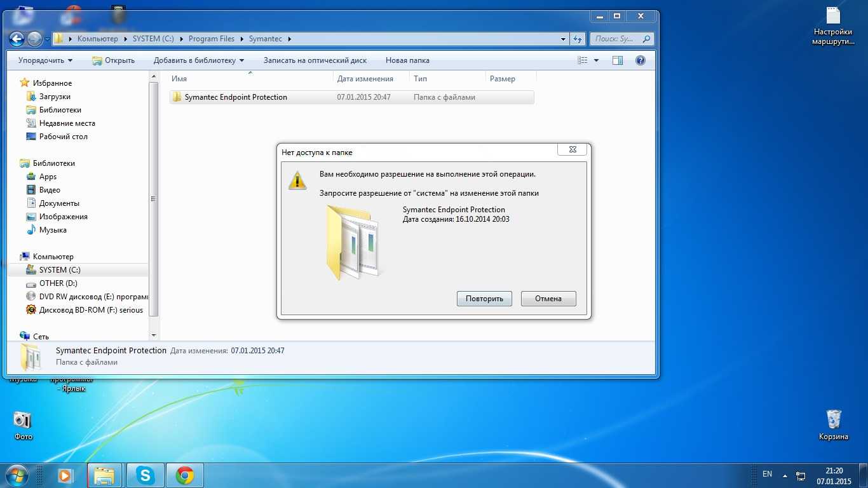This screenshot has height=488, width=868.
Task: Sort by the Имя column header
Action: click(x=250, y=79)
